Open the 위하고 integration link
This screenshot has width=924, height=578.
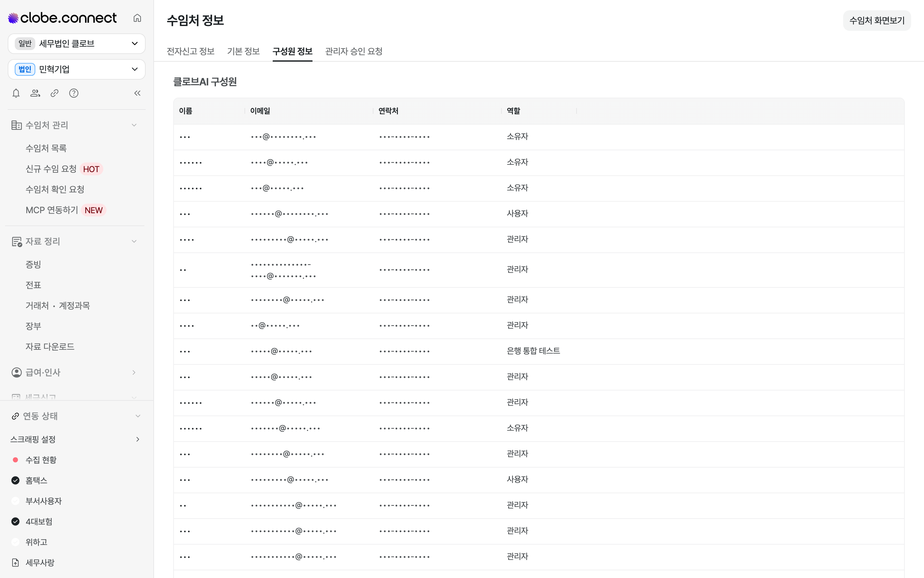(x=36, y=542)
